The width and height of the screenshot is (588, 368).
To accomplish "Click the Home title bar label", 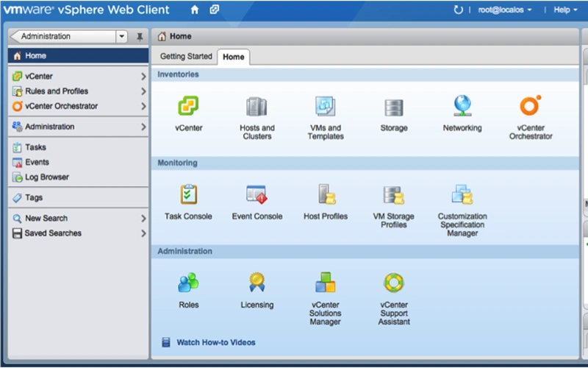I will pyautogui.click(x=180, y=36).
